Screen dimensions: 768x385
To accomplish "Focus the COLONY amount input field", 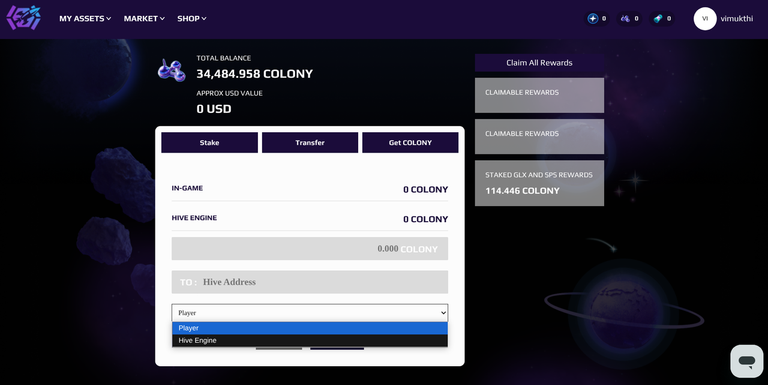I will tap(310, 249).
